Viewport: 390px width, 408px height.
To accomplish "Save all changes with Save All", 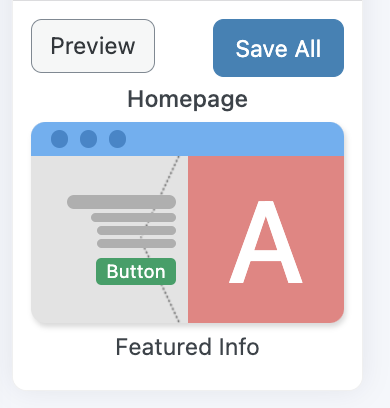I will (278, 48).
